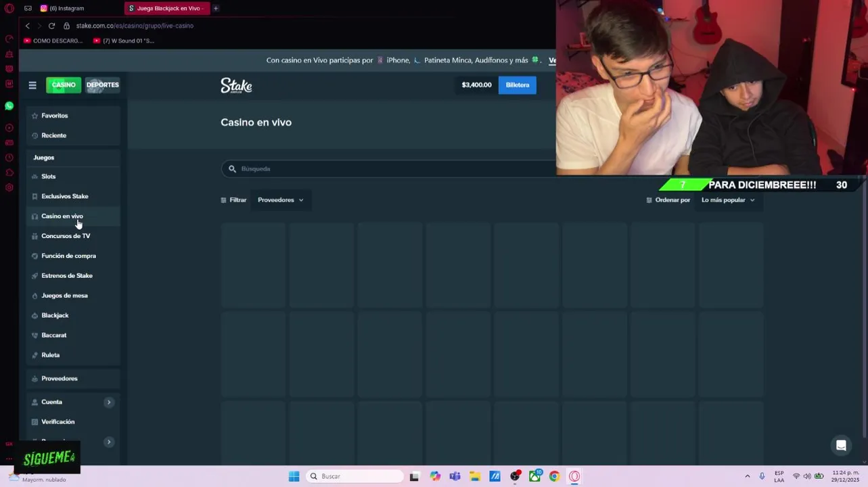This screenshot has height=487, width=868.
Task: Click the address bar padlock icon
Action: coord(66,26)
